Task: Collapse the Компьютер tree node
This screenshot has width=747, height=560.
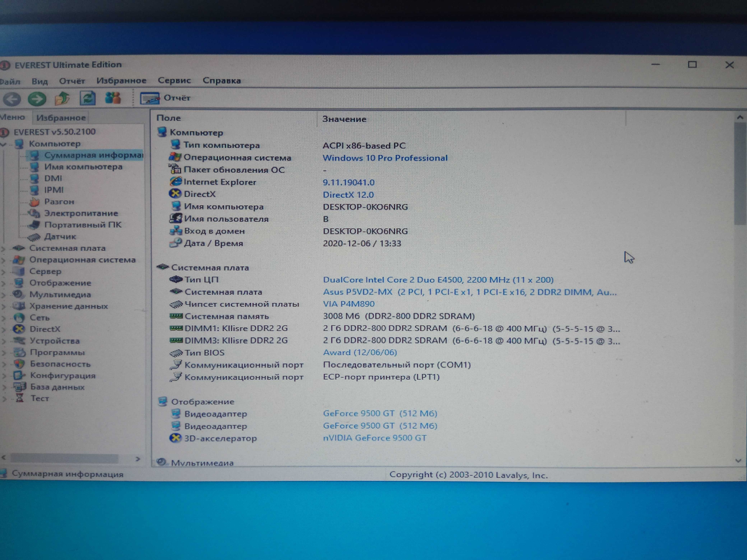Action: click(x=4, y=144)
